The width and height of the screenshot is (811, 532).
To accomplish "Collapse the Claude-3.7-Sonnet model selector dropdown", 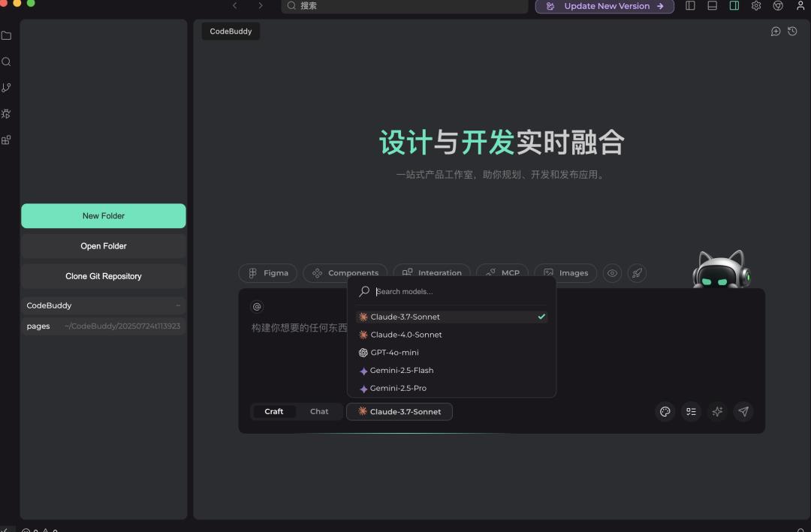I will (x=399, y=411).
